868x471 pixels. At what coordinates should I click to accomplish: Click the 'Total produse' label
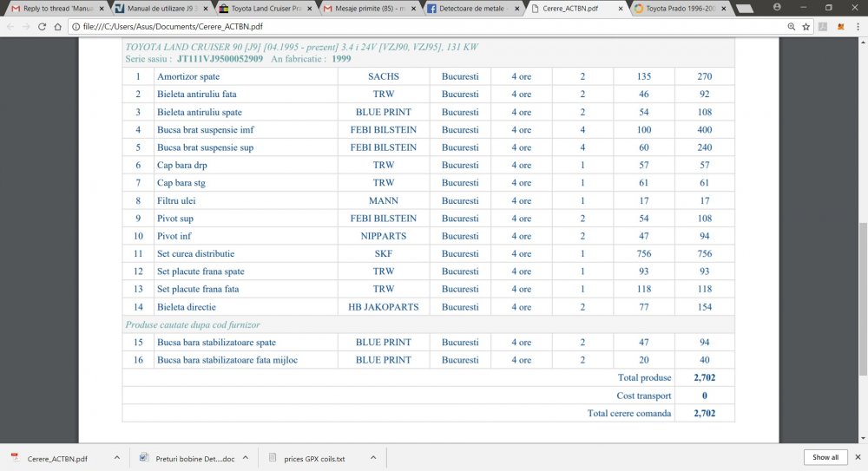point(644,377)
